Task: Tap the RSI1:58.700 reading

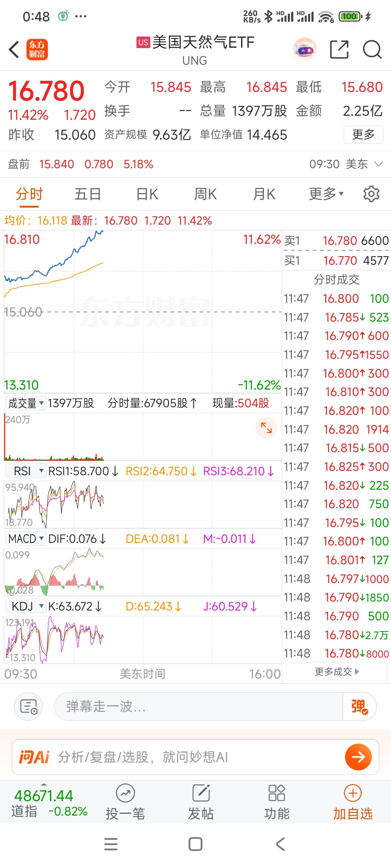Action: click(83, 471)
